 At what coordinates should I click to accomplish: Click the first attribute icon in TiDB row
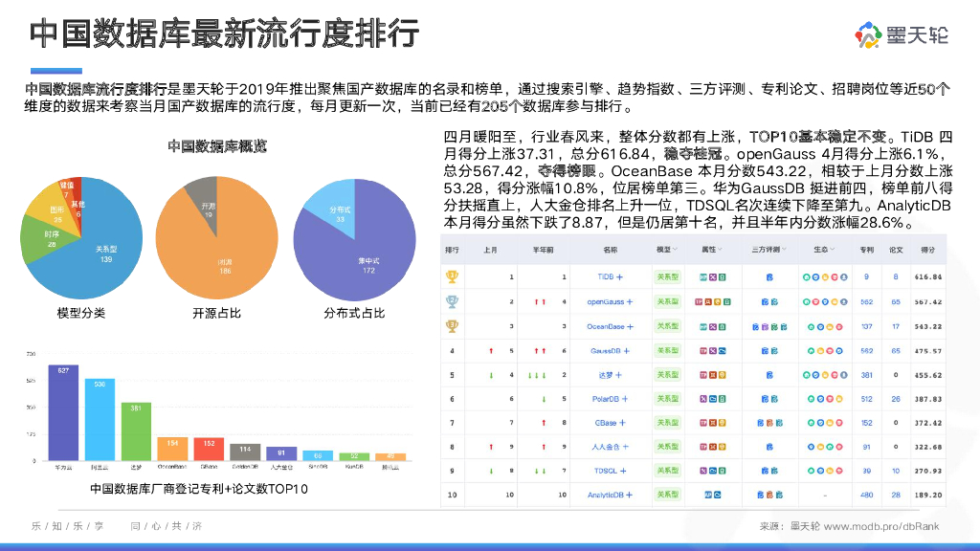point(703,276)
